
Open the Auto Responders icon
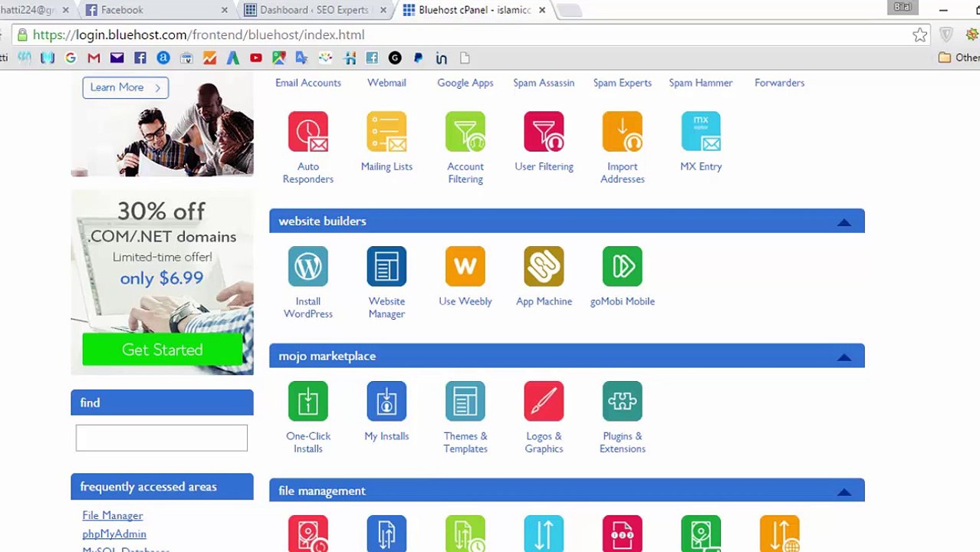(308, 132)
